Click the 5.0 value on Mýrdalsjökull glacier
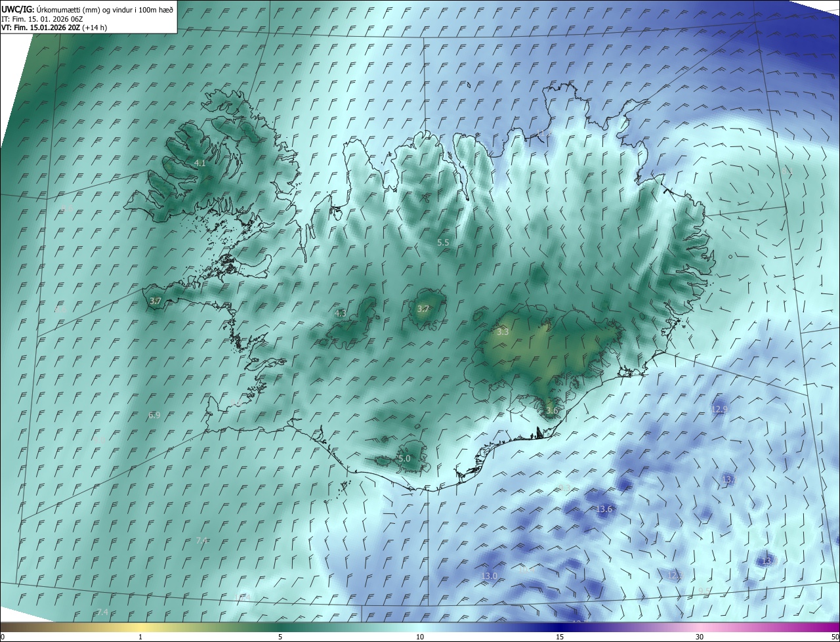The image size is (840, 642). [404, 458]
